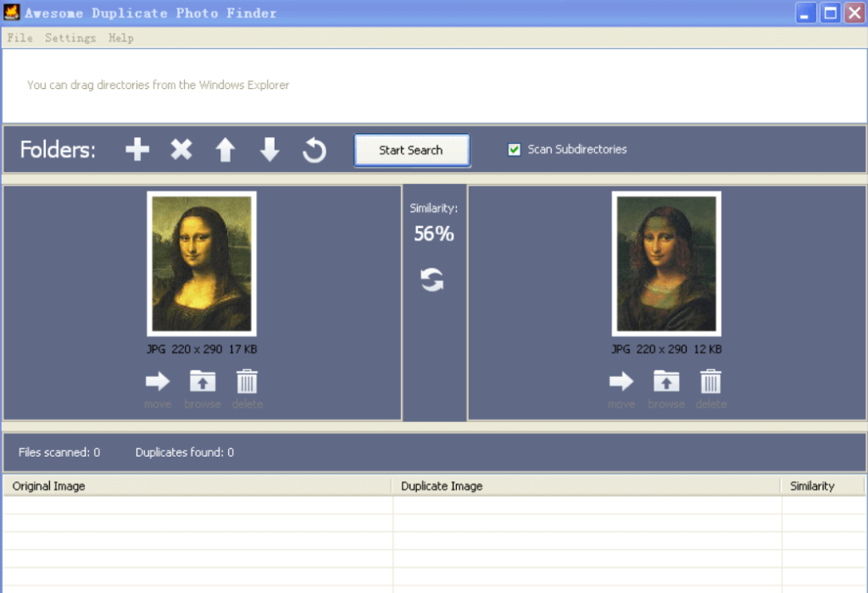Viewport: 868px width, 593px height.
Task: Open the File menu
Action: tap(20, 37)
